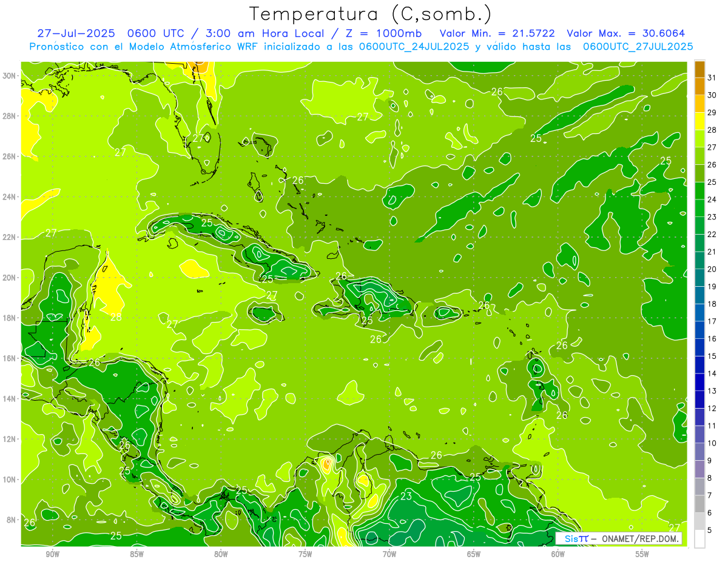
Task: Click the white swatch below legend value 5
Action: click(699, 538)
